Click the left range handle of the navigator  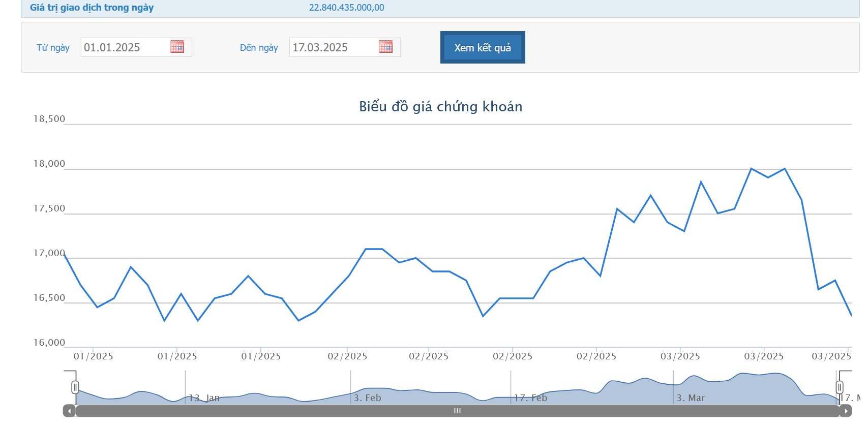(75, 388)
